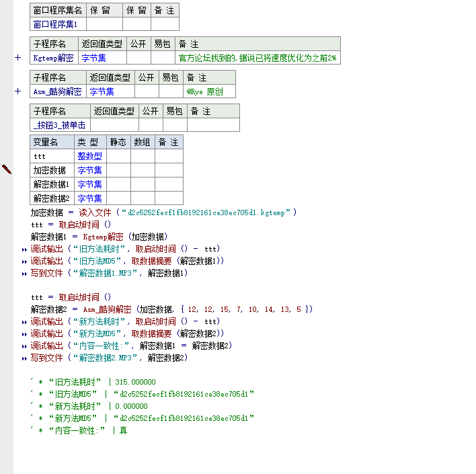Click 字节集 return type of Asm_酷狗解密
The width and height of the screenshot is (476, 474).
[110, 91]
